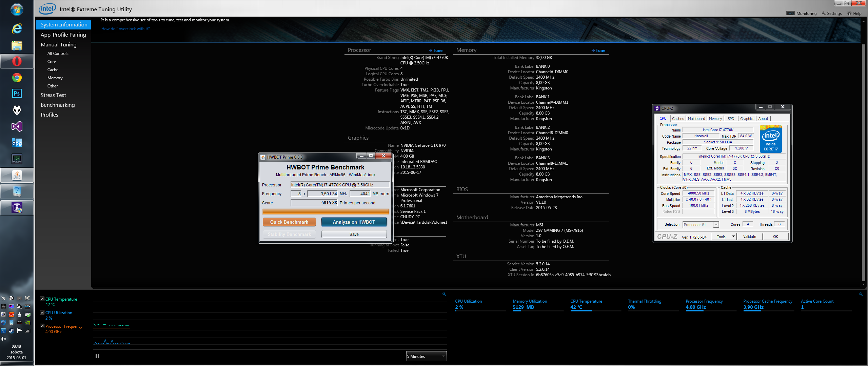Screen dimensions: 868x366
Task: Pause the monitoring graph
Action: coord(98,356)
